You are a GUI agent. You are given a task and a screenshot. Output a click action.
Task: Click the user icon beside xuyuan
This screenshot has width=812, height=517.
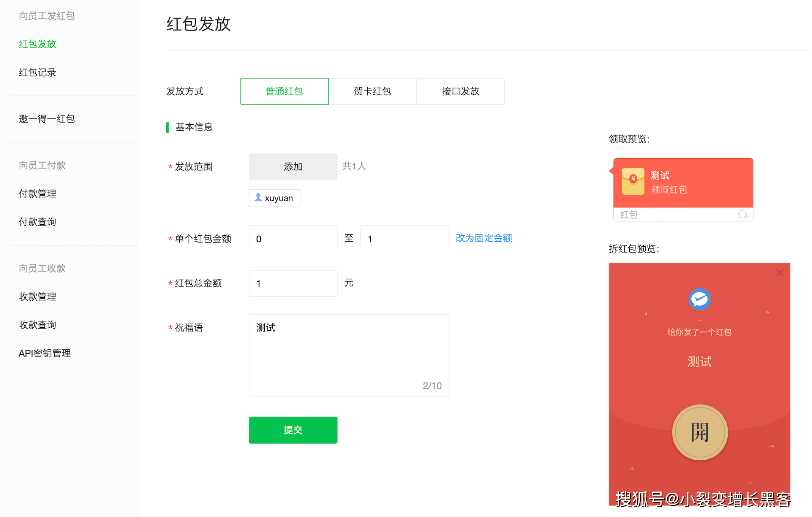click(258, 197)
